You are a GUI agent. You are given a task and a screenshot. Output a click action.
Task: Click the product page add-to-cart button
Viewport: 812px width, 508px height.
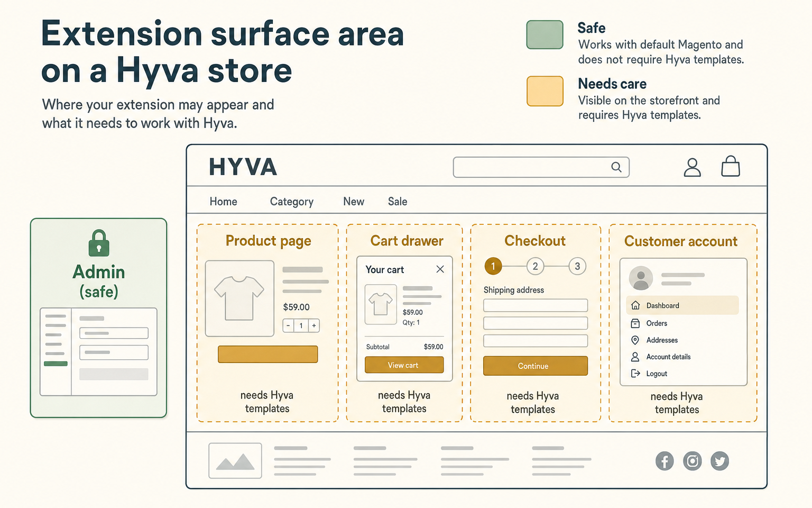[268, 354]
